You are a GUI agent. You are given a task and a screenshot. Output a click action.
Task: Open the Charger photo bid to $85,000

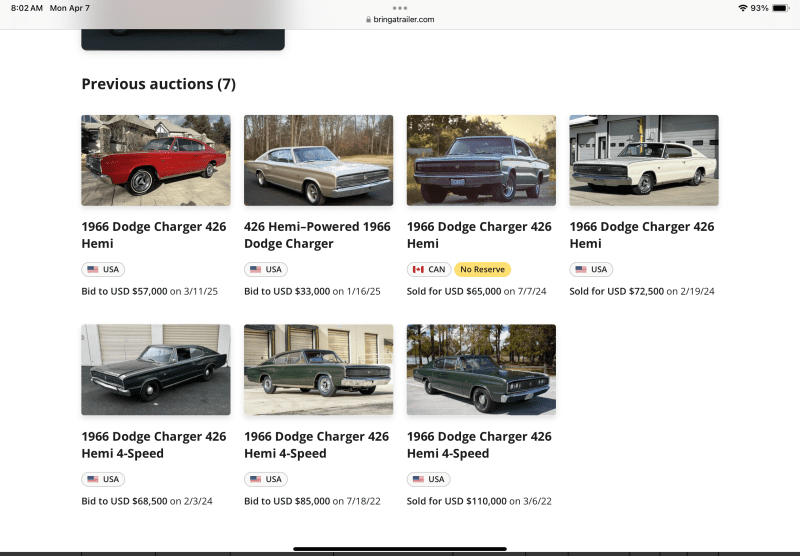click(318, 370)
